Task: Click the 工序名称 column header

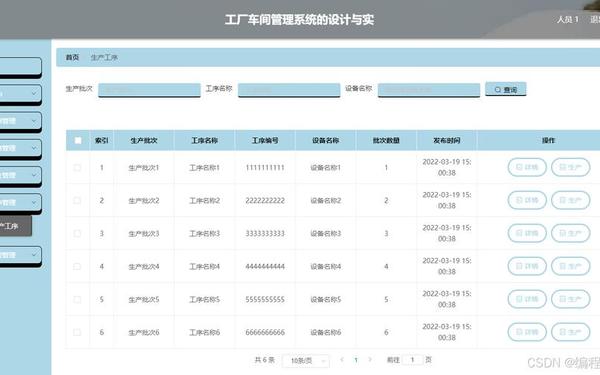Action: tap(204, 140)
